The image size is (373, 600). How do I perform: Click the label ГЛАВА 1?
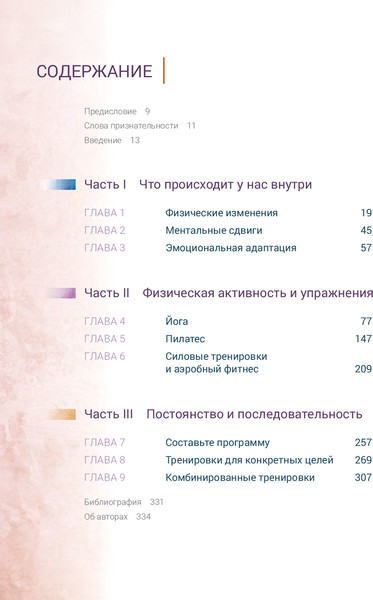click(104, 213)
